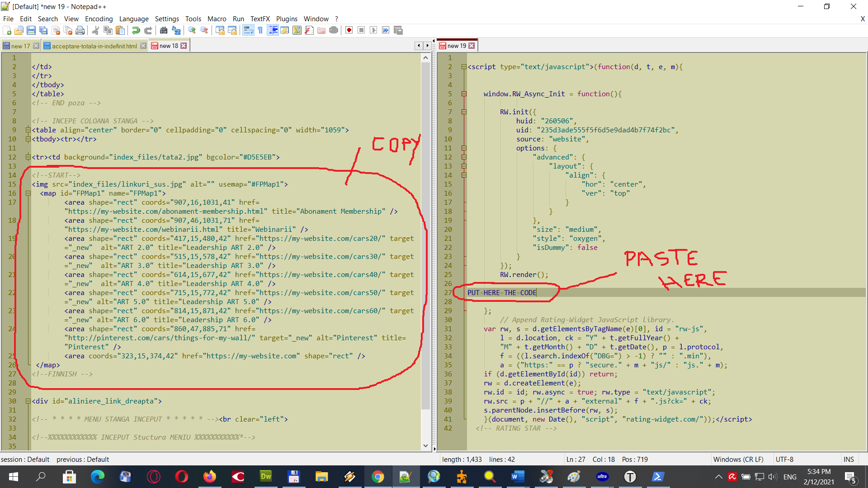Close the new 18 tab
868x488 pixels.
(x=184, y=46)
